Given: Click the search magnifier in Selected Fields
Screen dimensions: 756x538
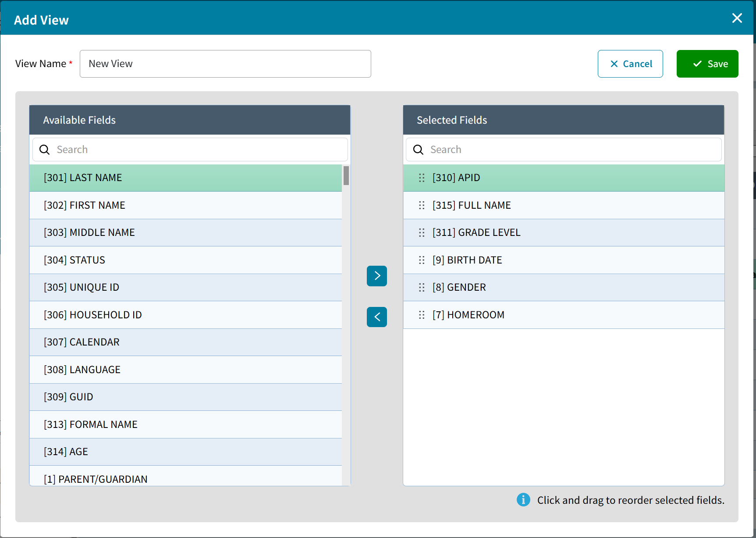Looking at the screenshot, I should pos(418,150).
